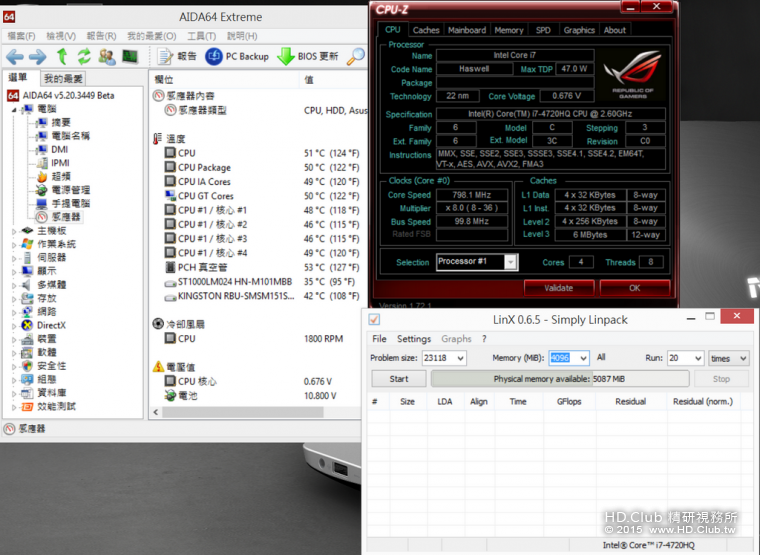Click the Start button in LinX
The image size is (760, 555).
click(398, 379)
